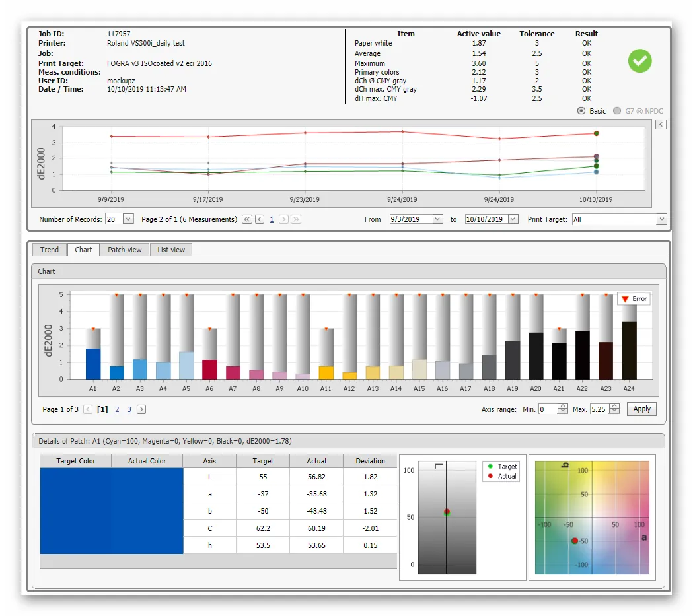Go to previous measurements page arrow

[x=260, y=219]
